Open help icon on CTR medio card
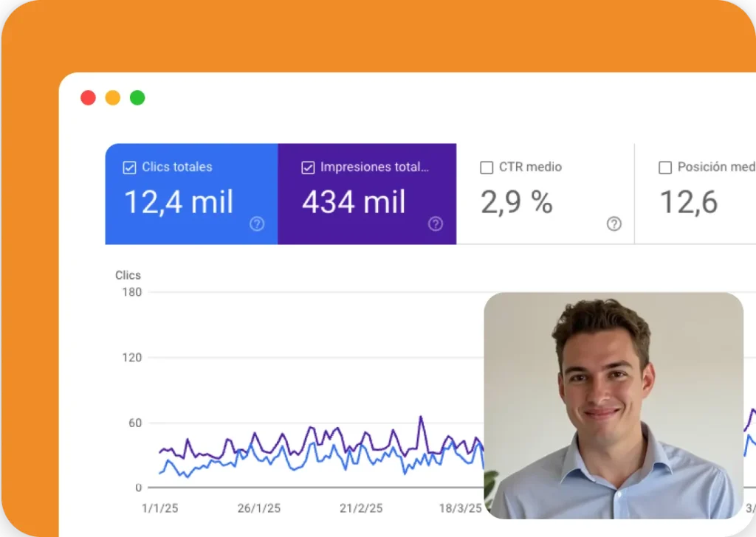 point(614,224)
